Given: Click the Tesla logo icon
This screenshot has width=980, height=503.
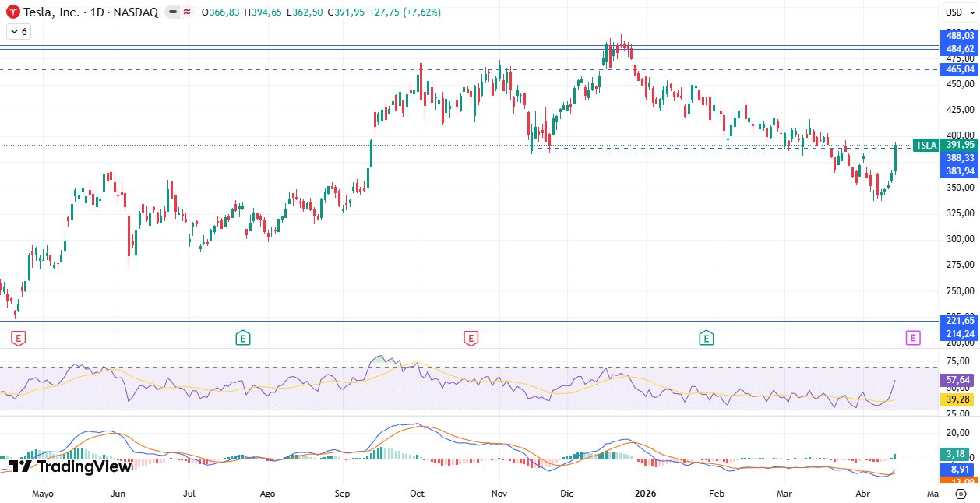Looking at the screenshot, I should [13, 12].
